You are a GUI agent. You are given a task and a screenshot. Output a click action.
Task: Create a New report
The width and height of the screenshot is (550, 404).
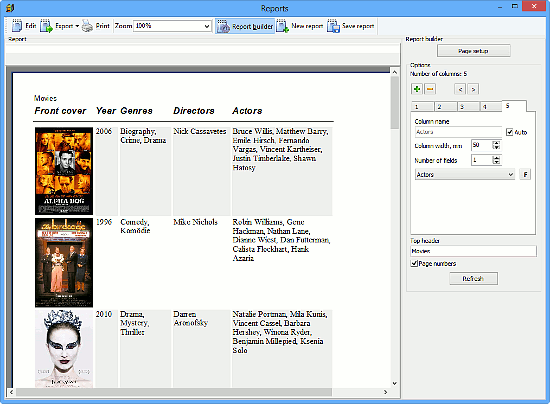click(299, 26)
